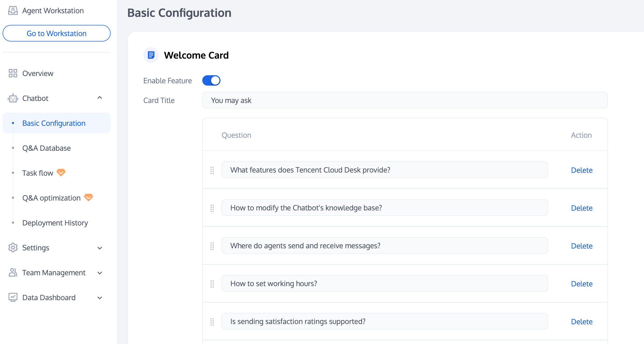644x344 pixels.
Task: Delete the Tencent Cloud Desk features question
Action: [x=582, y=170]
